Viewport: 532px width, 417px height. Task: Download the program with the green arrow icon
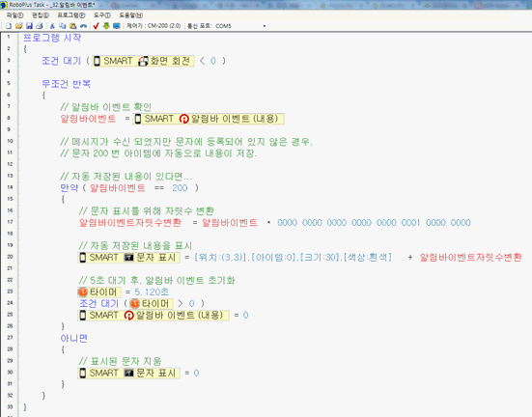106,26
